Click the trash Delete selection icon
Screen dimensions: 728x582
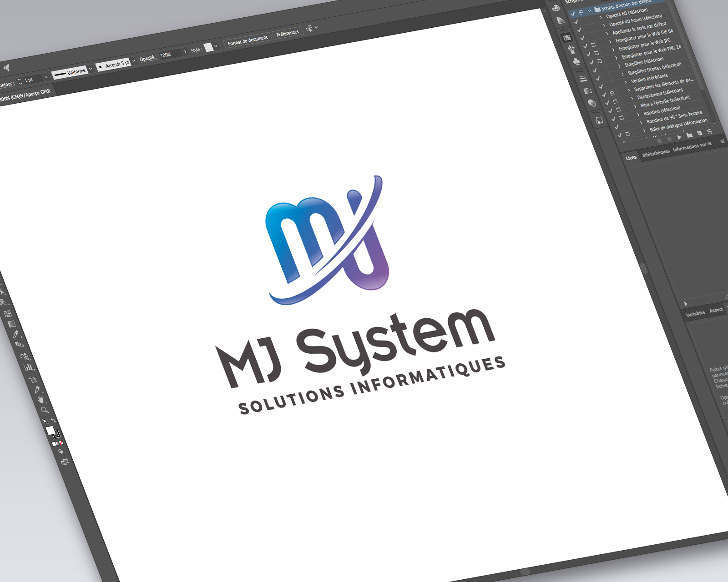click(709, 131)
